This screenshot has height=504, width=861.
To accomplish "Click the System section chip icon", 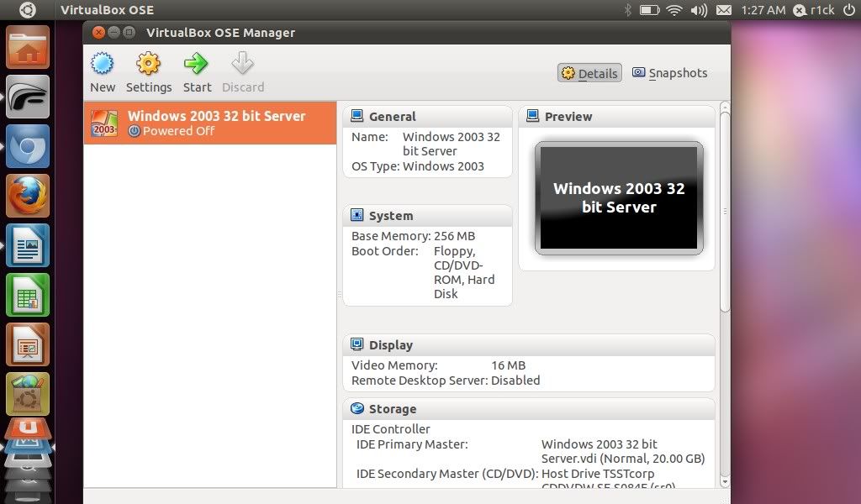I will [x=357, y=215].
